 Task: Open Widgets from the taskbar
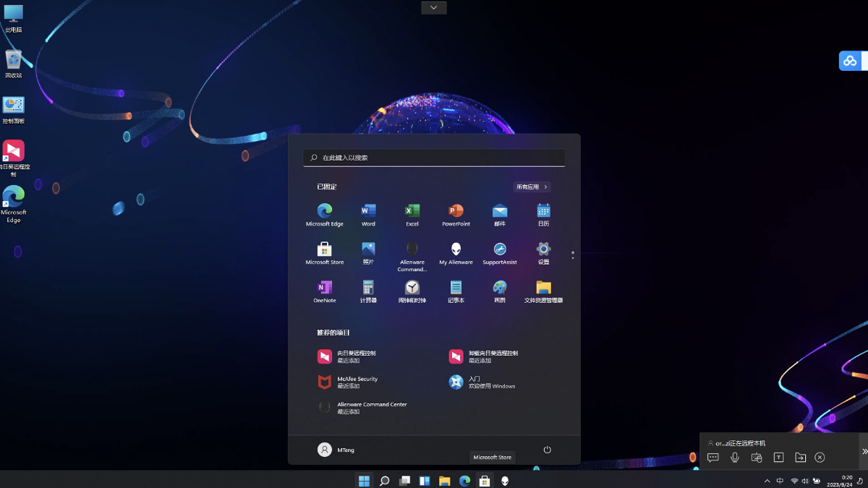(x=425, y=481)
